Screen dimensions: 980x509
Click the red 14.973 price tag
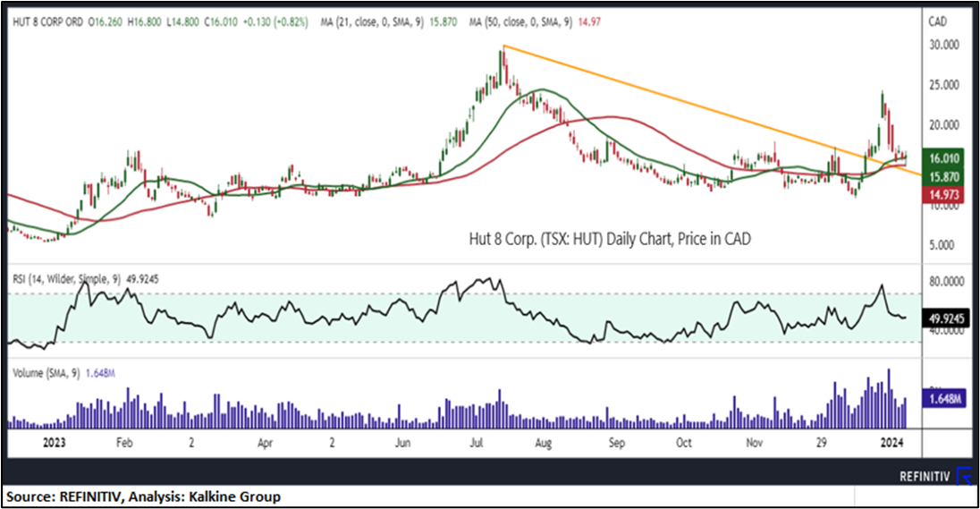point(943,195)
